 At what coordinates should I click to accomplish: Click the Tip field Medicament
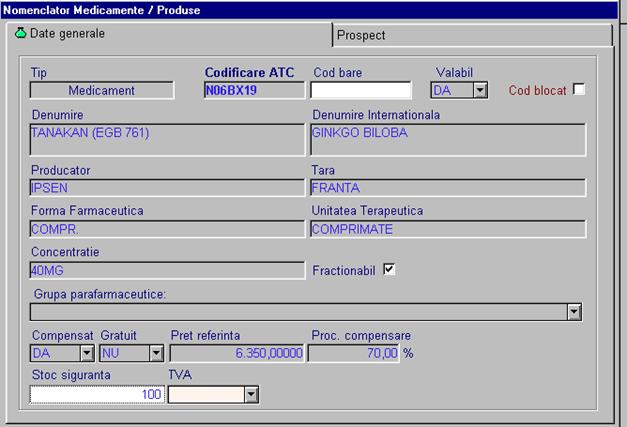pos(102,90)
